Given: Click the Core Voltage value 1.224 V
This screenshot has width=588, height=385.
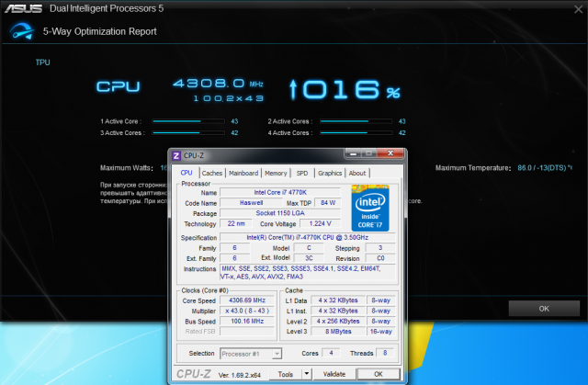Looking at the screenshot, I should [x=320, y=223].
